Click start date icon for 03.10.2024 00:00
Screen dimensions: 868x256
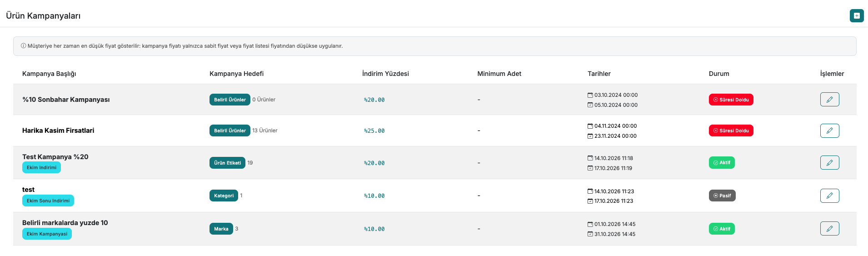coord(590,95)
